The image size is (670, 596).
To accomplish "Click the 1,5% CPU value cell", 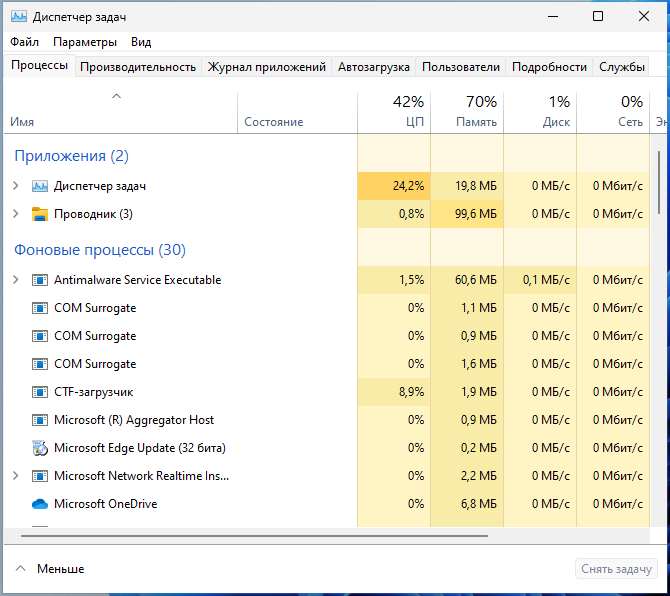I will tap(394, 280).
